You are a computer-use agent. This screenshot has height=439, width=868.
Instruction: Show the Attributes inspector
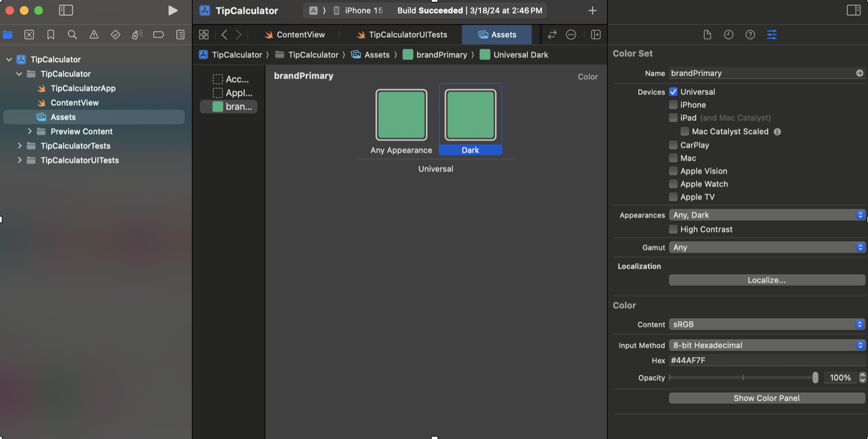pyautogui.click(x=772, y=35)
